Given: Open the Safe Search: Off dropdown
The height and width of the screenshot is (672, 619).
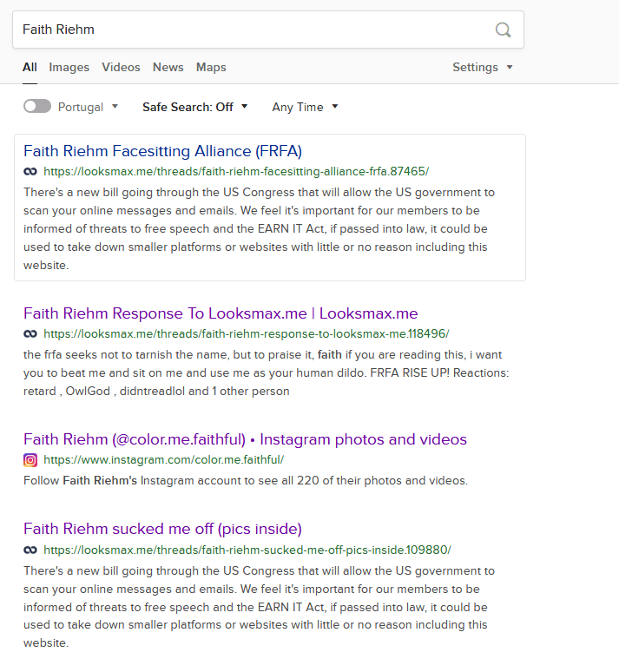Looking at the screenshot, I should [x=195, y=107].
